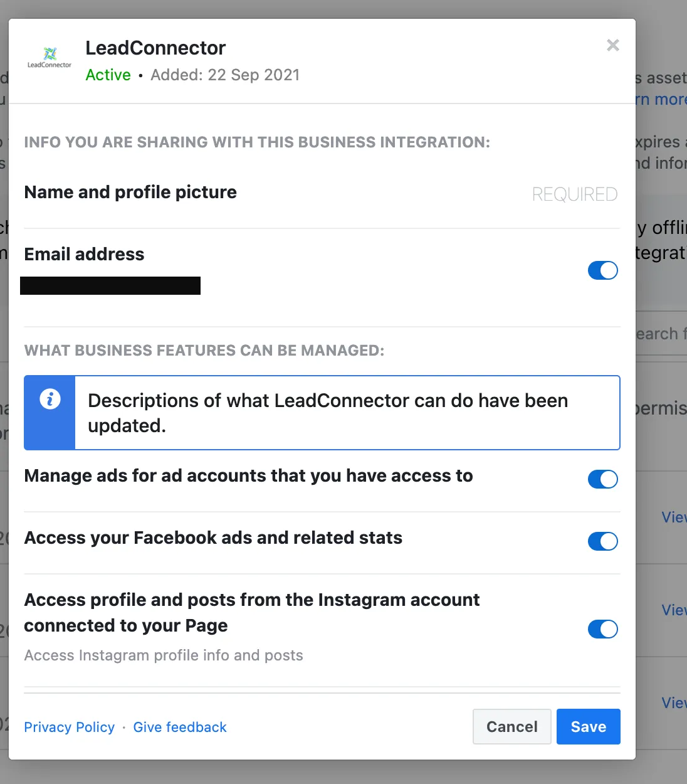Click the LeadConnector logo icon
687x784 pixels.
coord(50,58)
